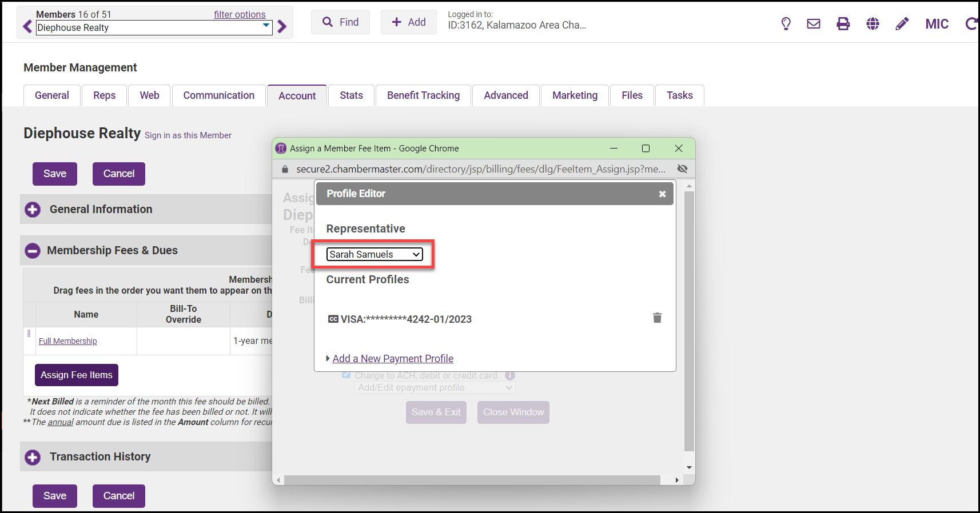Viewport: 980px width, 513px height.
Task: Toggle Charge to ACH, debit or credit card
Action: (346, 375)
